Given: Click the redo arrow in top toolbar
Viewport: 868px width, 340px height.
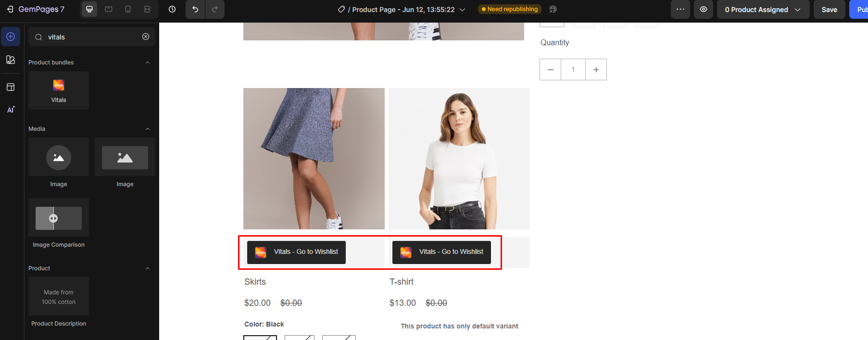Looking at the screenshot, I should [x=215, y=10].
